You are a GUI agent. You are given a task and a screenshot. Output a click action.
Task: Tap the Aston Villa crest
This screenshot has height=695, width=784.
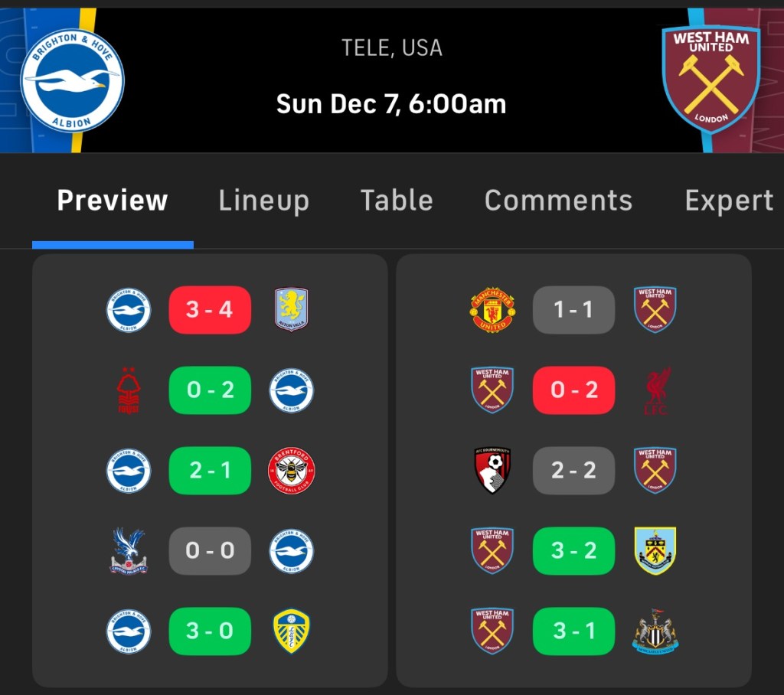(291, 310)
